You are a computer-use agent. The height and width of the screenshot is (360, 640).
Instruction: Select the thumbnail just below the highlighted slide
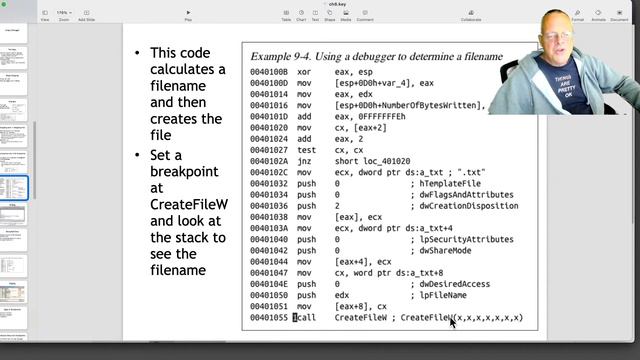coord(13,214)
